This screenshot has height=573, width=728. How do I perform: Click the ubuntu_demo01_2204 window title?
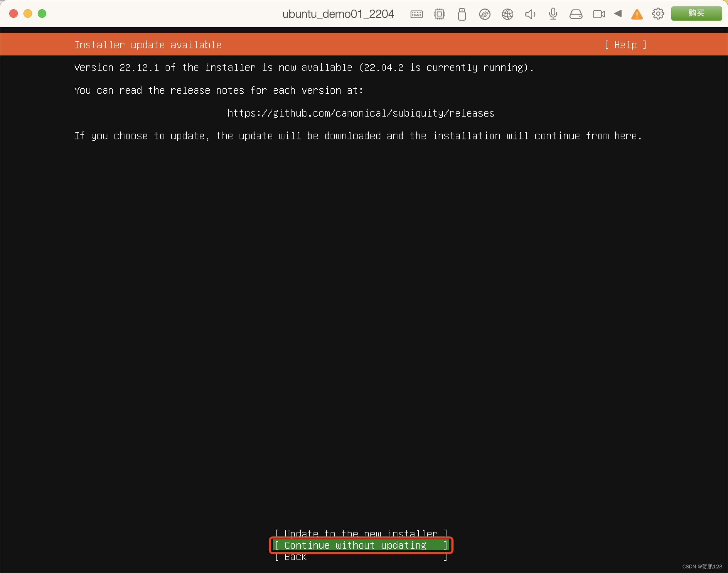point(338,14)
